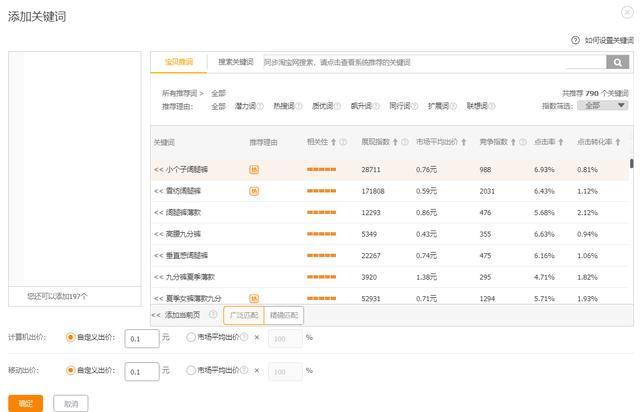The width and height of the screenshot is (640, 412).
Task: Click 0.59元 market price cell
Action: [427, 191]
